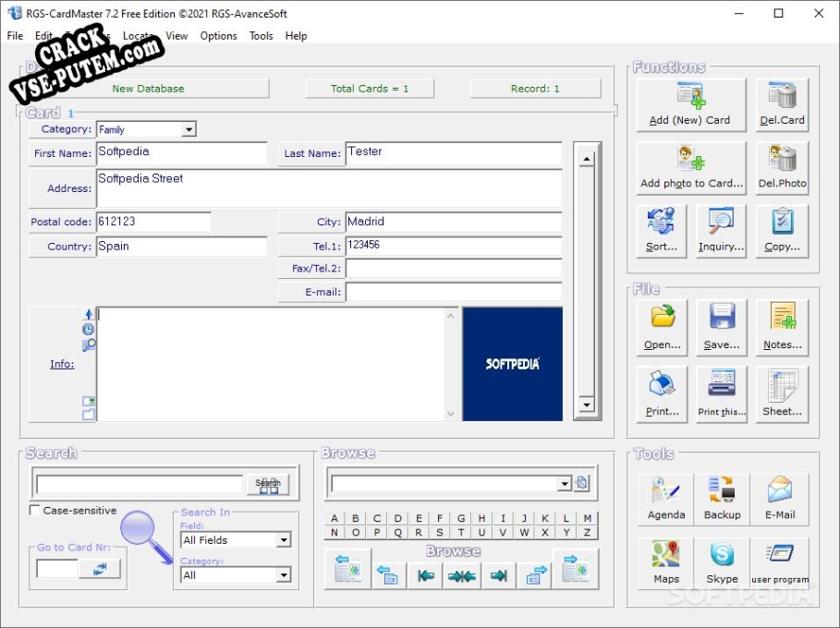Click the Tel.1 field

454,246
